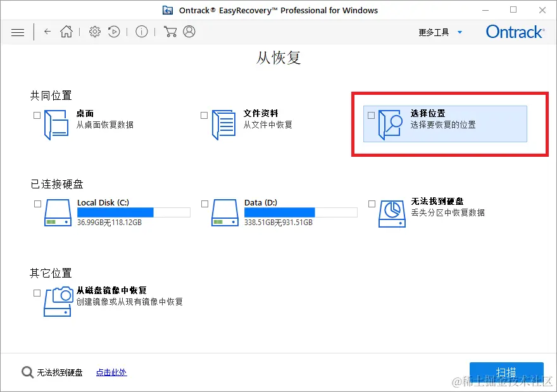Click the 选择要恢复的位置 text
557x392 pixels.
pyautogui.click(x=443, y=125)
